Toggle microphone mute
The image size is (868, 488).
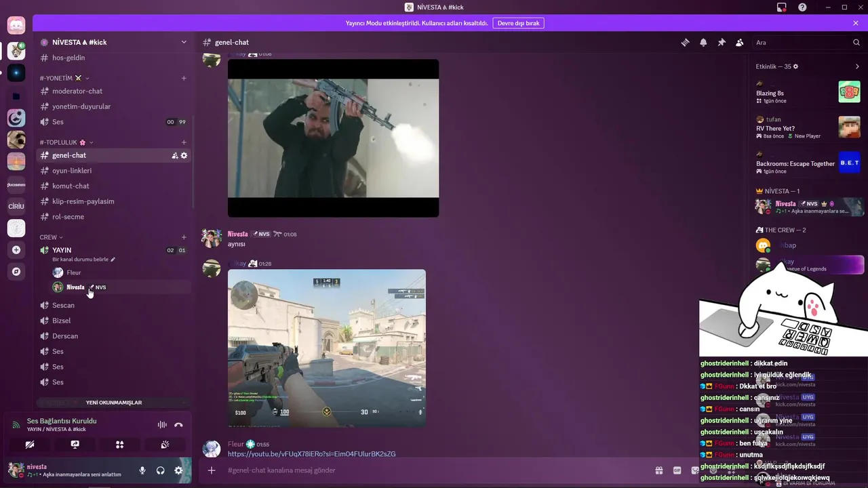pos(142,470)
